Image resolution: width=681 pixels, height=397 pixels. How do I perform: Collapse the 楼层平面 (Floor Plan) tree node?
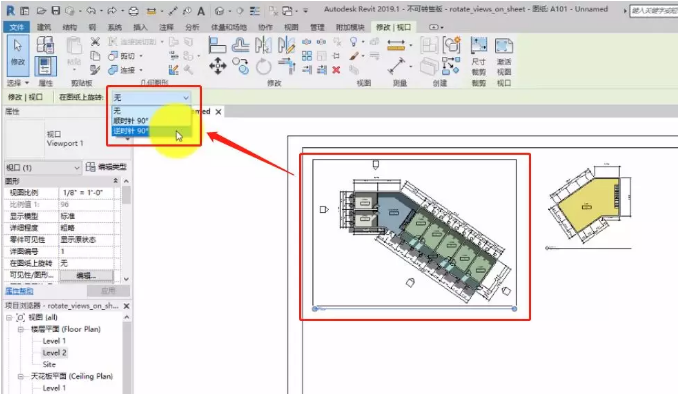[20, 329]
